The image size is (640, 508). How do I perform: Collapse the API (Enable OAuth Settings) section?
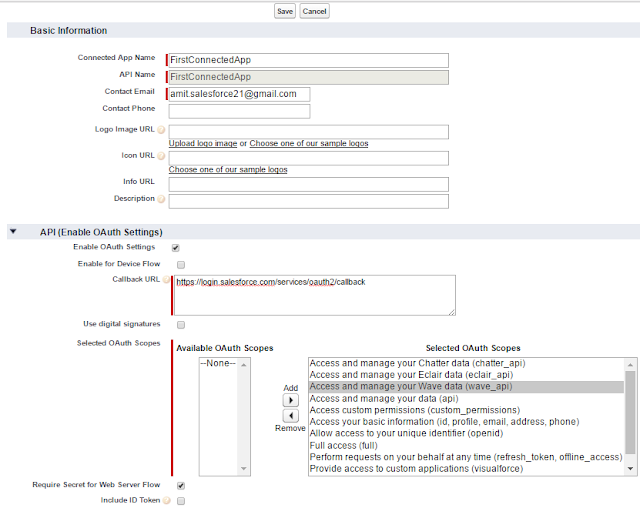click(x=13, y=231)
